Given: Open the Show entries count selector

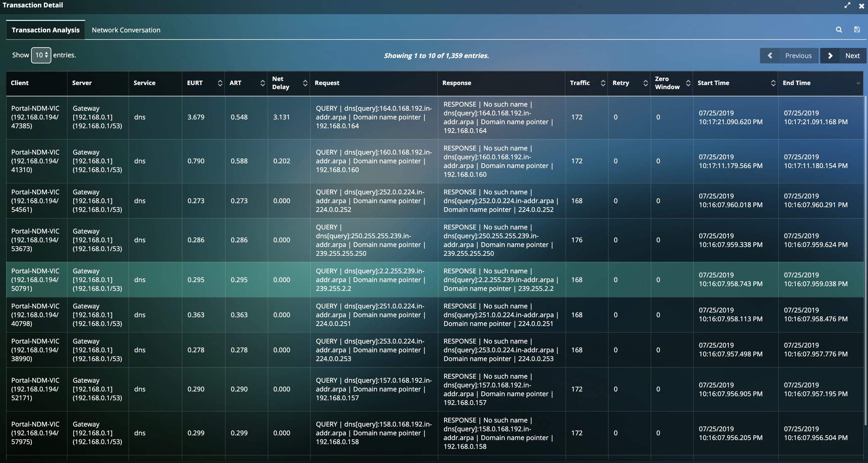Looking at the screenshot, I should pos(41,55).
